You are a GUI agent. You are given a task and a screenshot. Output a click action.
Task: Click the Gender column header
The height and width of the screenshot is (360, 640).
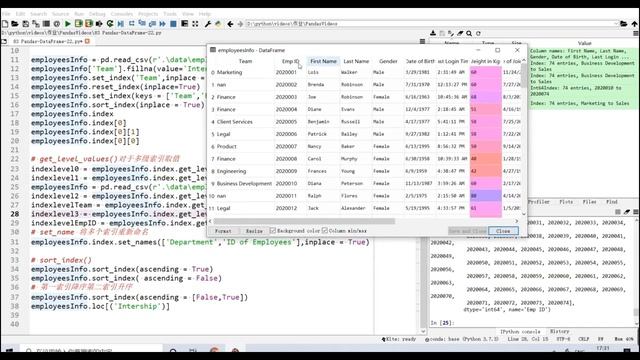pos(388,61)
